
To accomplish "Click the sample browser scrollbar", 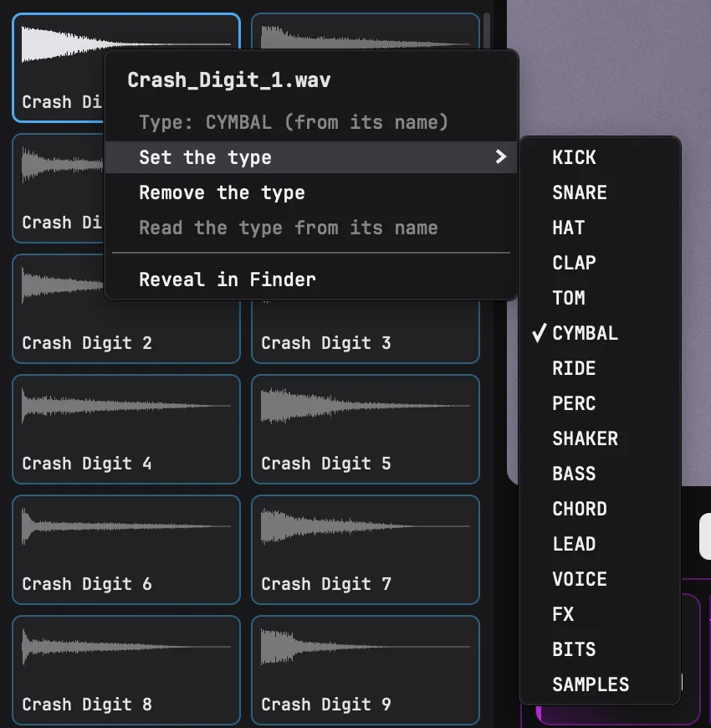I will click(486, 31).
